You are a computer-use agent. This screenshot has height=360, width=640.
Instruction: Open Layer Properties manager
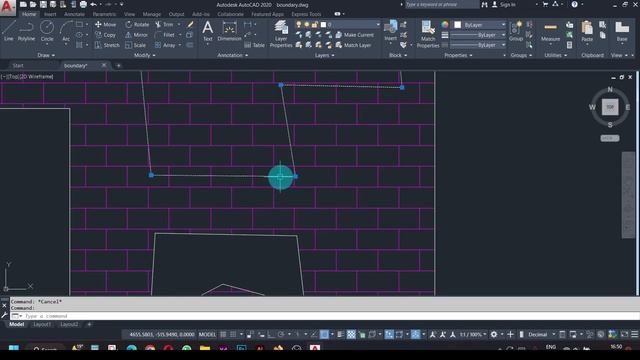(x=281, y=34)
